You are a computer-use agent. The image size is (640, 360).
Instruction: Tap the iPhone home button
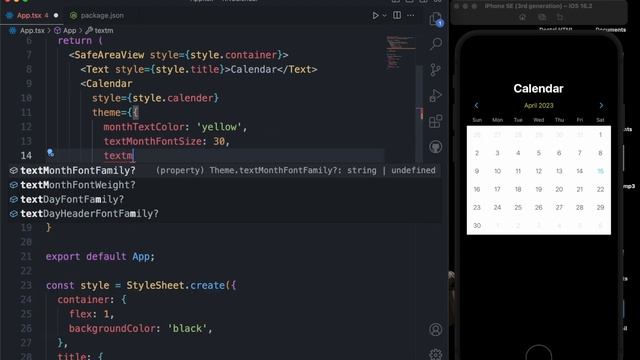(538, 353)
